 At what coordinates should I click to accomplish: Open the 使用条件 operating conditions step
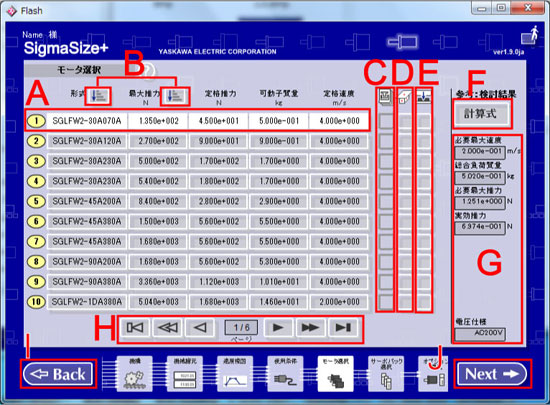pyautogui.click(x=285, y=374)
